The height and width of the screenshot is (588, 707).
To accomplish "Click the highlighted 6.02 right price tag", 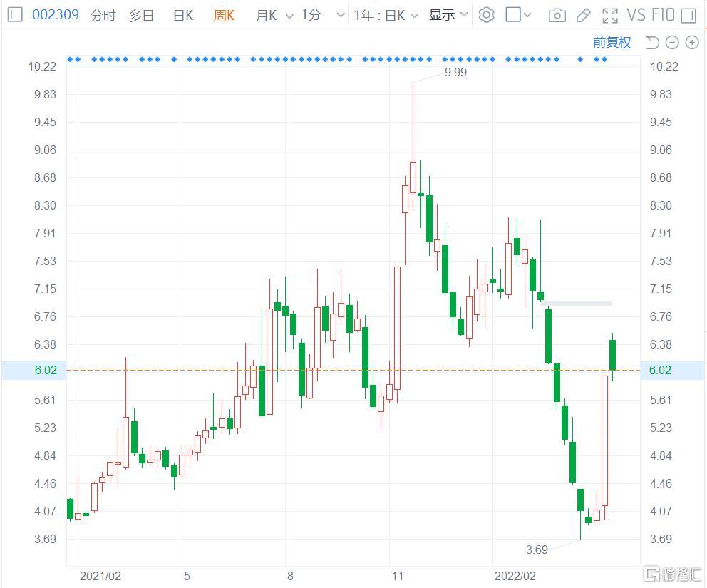I will (x=673, y=370).
